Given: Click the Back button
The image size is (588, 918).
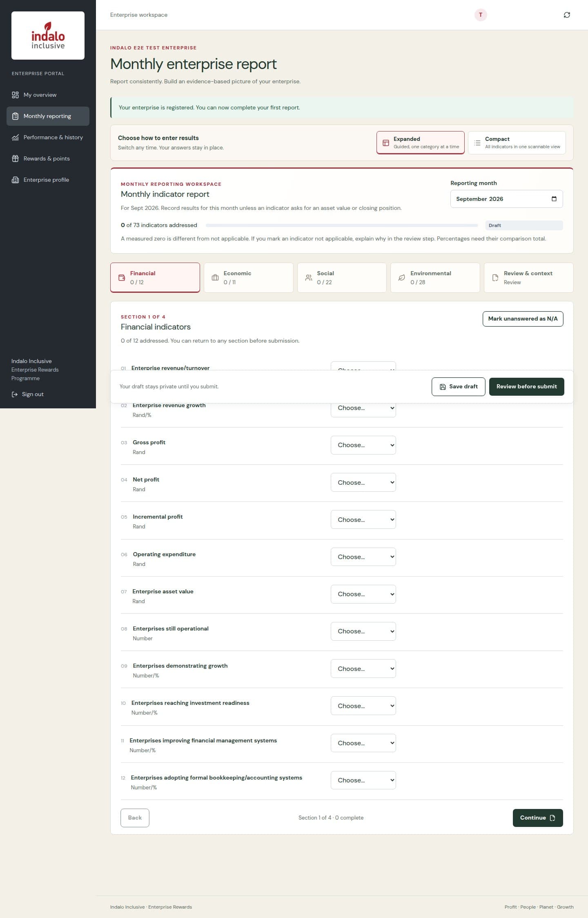Looking at the screenshot, I should pos(135,818).
